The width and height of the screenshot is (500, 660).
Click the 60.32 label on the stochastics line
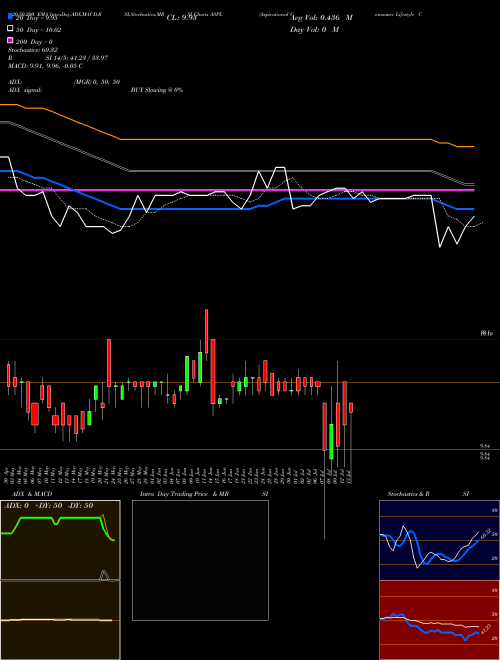(485, 533)
